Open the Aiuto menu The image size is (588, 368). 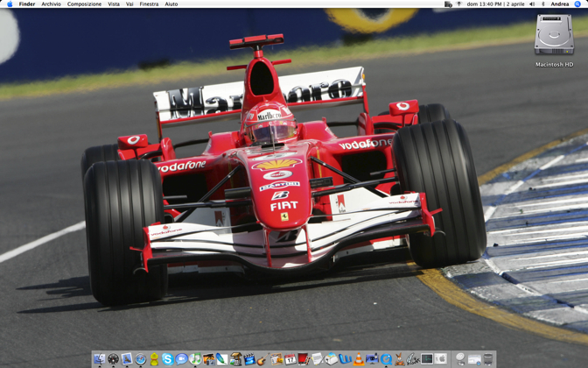point(171,4)
